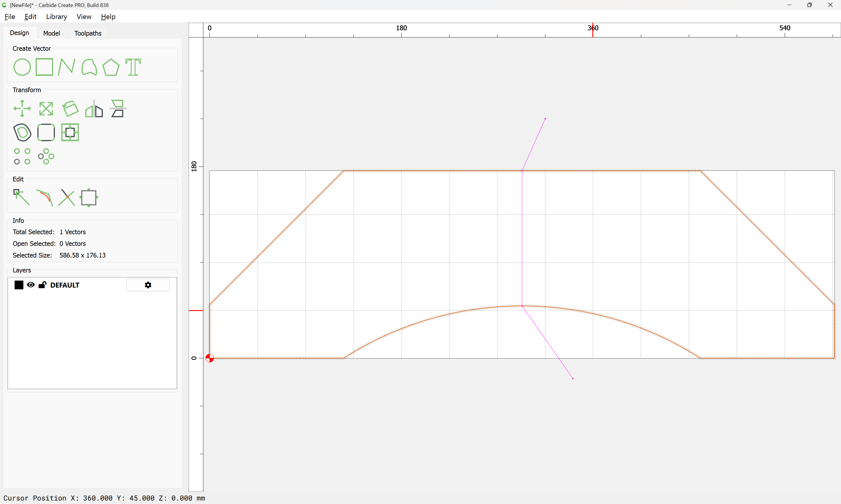Click the bezier handle point above the shape

coord(545,119)
